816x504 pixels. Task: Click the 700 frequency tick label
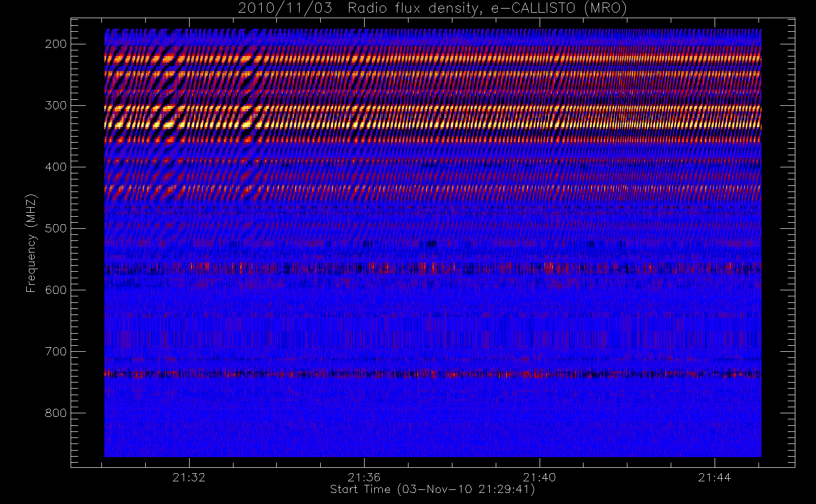55,352
